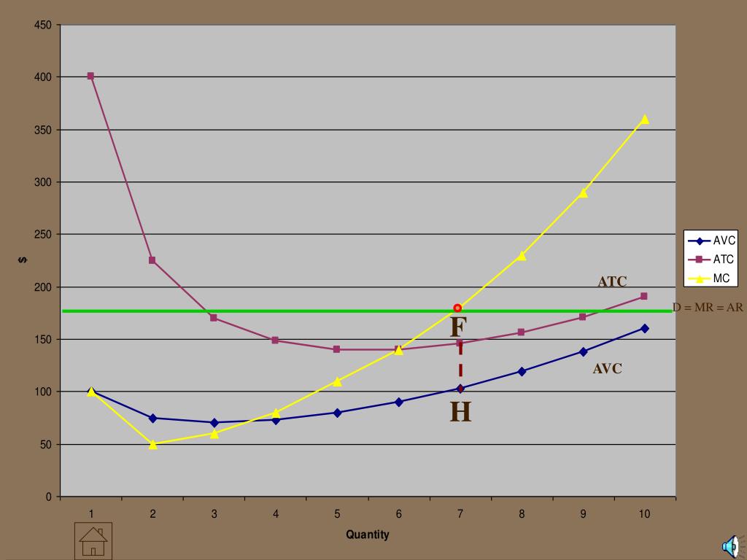Image resolution: width=747 pixels, height=560 pixels.
Task: Click the speaker audio icon
Action: [734, 546]
